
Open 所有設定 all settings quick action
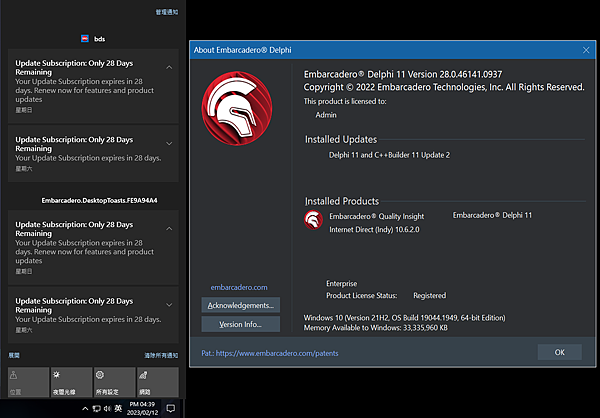[115, 382]
